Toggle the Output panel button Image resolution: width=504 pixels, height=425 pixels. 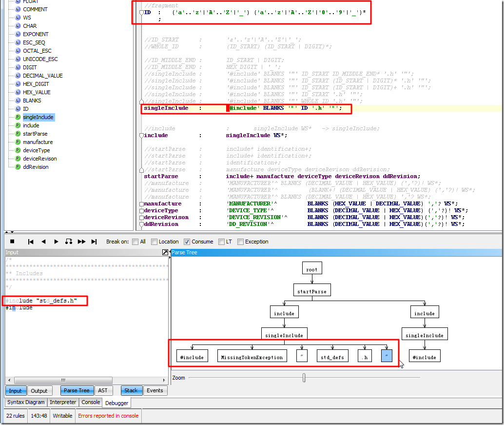(x=39, y=390)
